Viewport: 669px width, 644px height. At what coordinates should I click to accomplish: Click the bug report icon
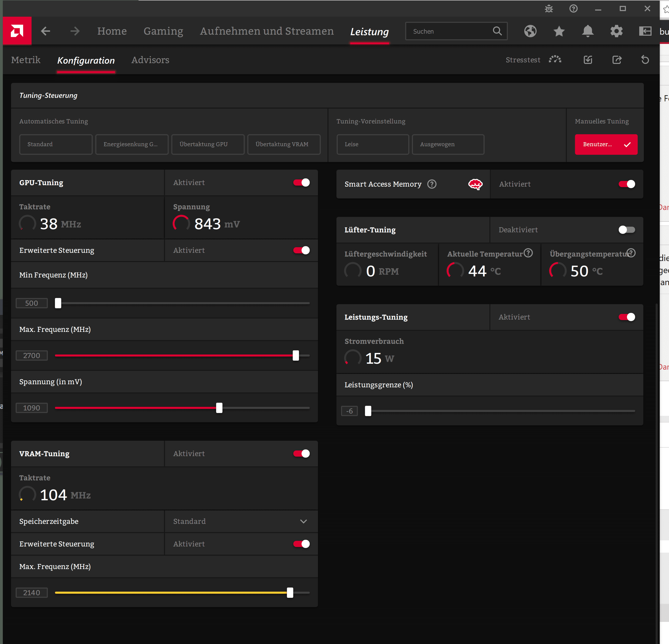pyautogui.click(x=548, y=8)
